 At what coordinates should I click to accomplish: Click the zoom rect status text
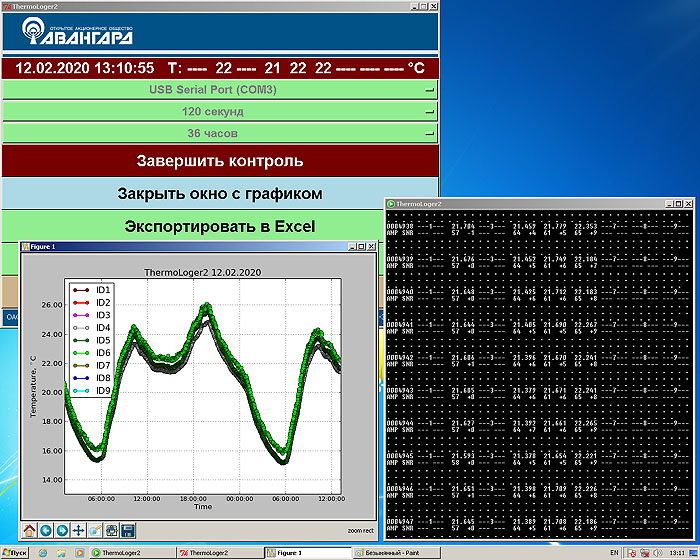[361, 531]
